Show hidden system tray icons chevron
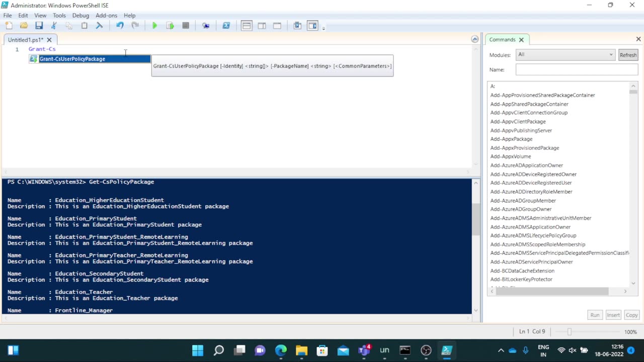This screenshot has height=362, width=644. tap(501, 350)
